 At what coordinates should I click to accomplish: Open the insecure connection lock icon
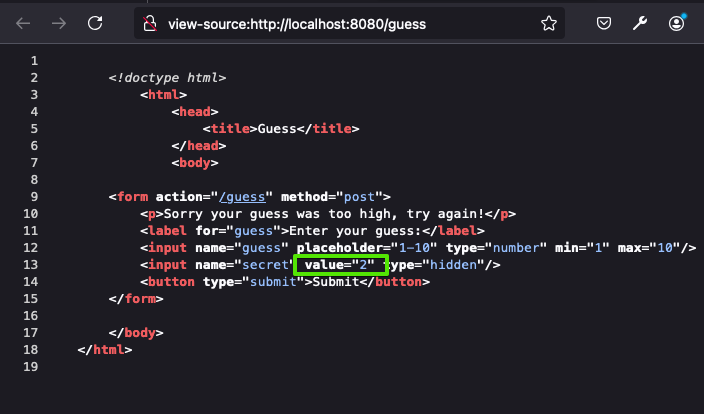click(150, 23)
